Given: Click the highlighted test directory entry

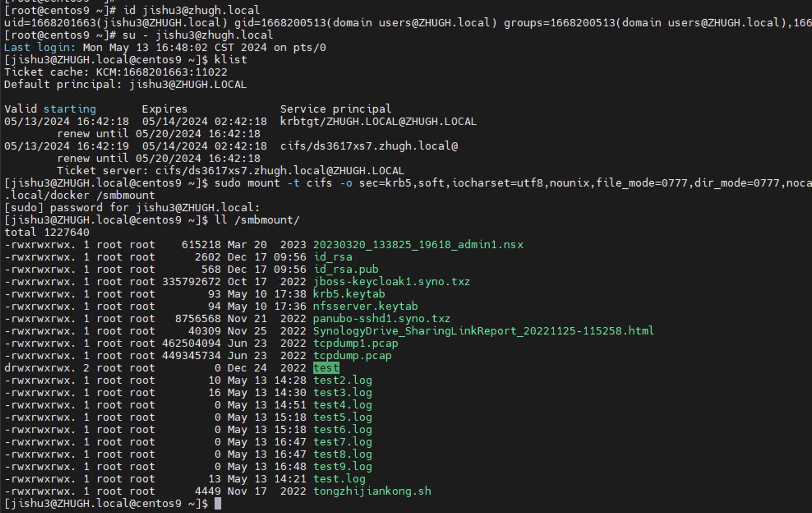Looking at the screenshot, I should coord(326,368).
